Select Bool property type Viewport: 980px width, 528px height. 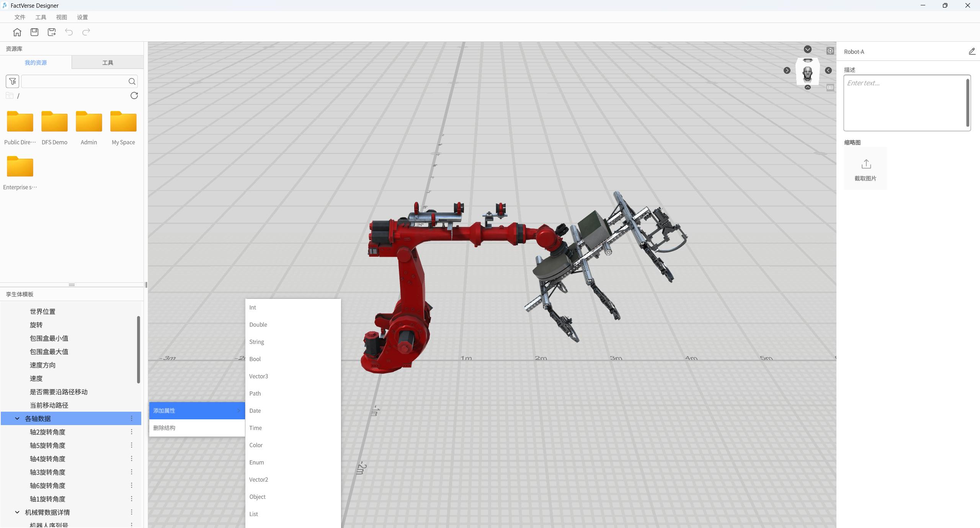click(293, 359)
